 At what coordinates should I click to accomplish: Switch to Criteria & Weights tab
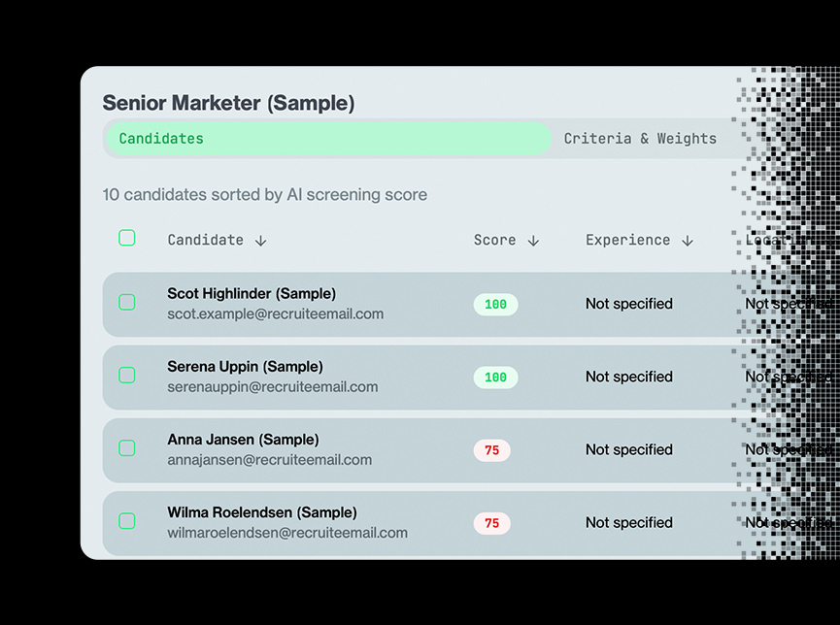[640, 139]
